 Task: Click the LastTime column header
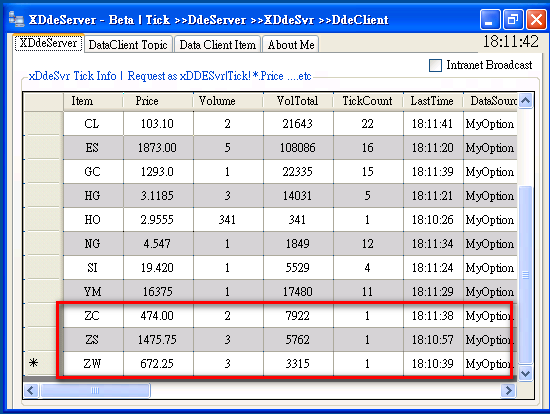tap(433, 101)
